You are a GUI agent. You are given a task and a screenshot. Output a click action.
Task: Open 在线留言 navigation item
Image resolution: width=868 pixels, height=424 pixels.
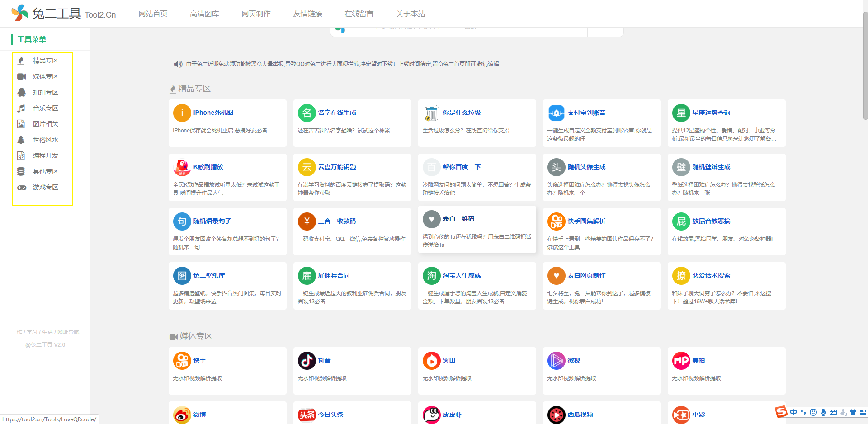tap(359, 14)
